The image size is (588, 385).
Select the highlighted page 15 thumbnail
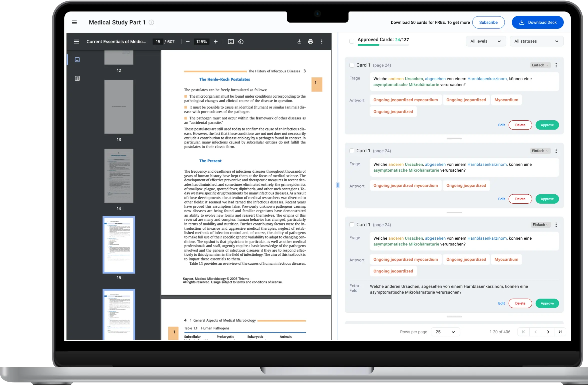[x=119, y=245]
